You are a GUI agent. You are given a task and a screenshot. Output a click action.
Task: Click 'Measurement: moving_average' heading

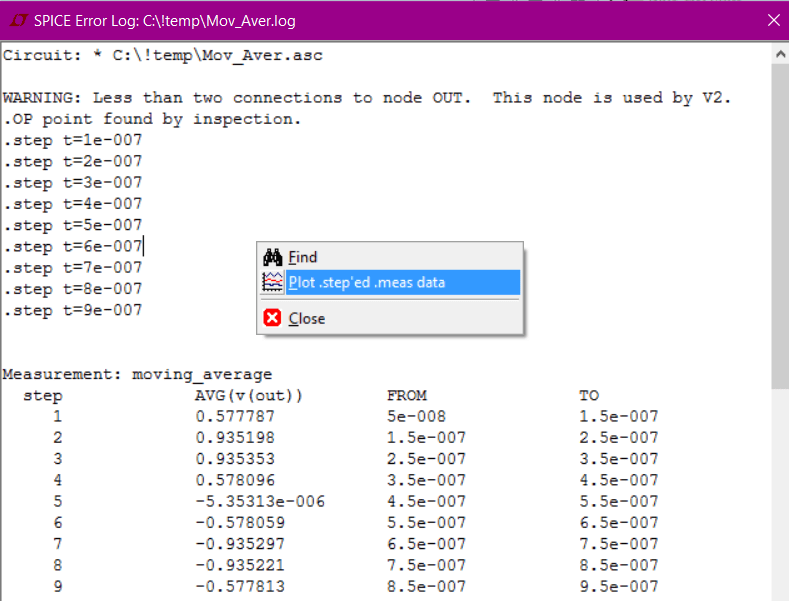137,374
